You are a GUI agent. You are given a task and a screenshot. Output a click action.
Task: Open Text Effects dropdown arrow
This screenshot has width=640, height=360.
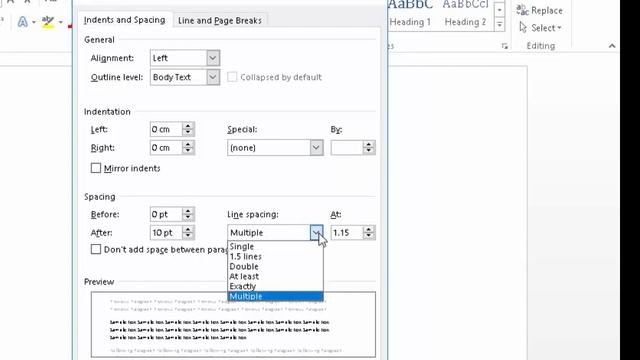point(33,22)
